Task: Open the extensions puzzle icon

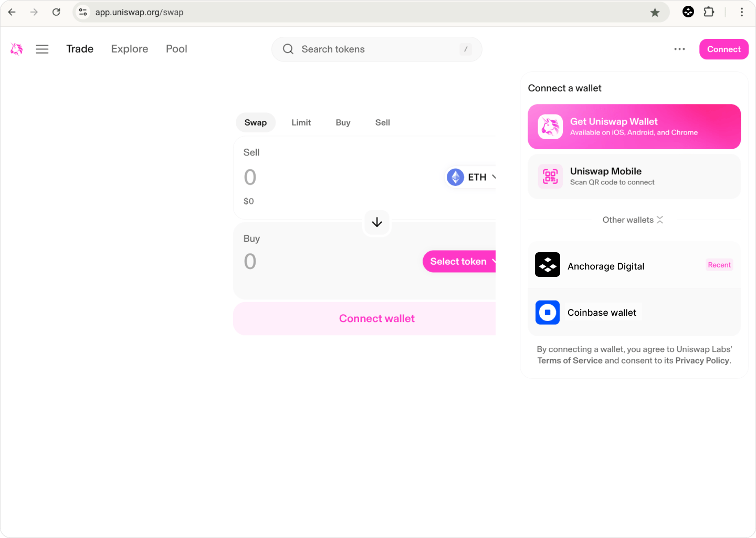Action: click(709, 12)
